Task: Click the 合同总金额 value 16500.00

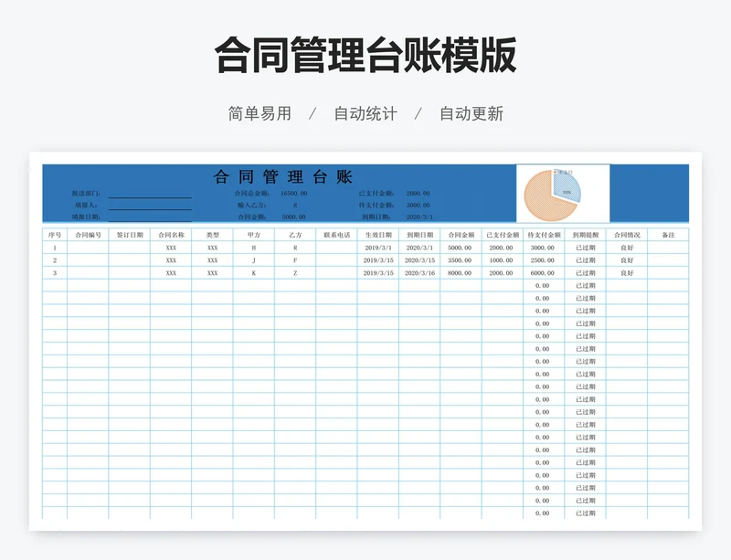Action: 293,194
